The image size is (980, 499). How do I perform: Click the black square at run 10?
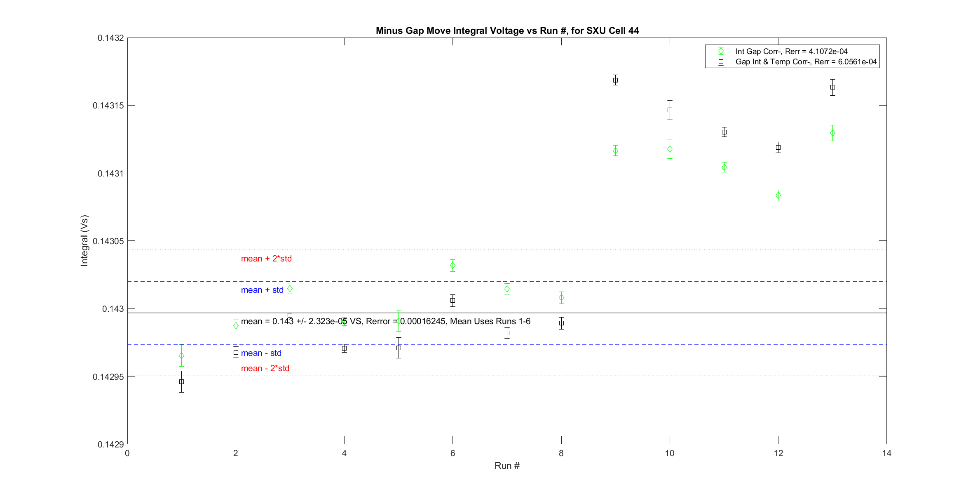click(670, 110)
